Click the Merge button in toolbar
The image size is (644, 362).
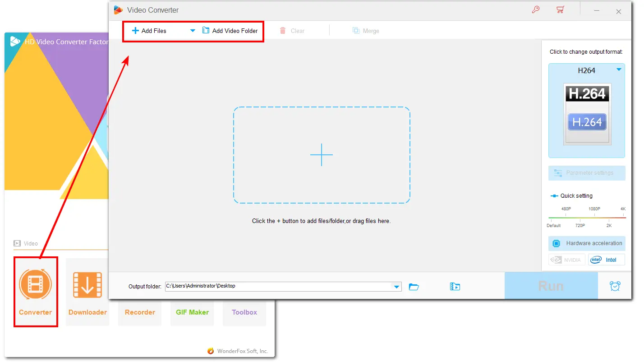tap(366, 31)
